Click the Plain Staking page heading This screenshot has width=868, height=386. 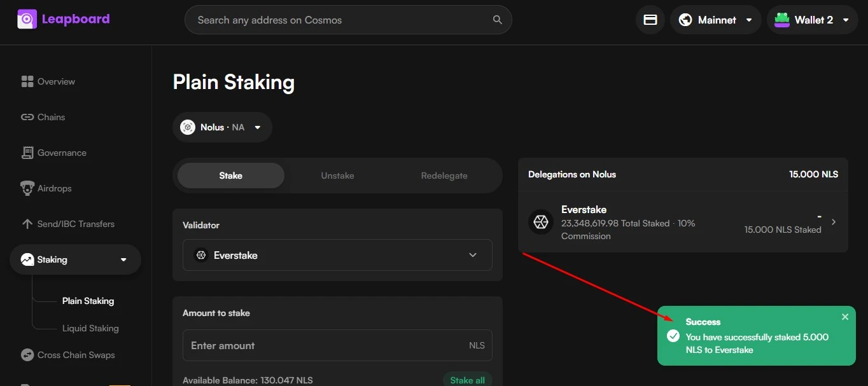click(234, 82)
